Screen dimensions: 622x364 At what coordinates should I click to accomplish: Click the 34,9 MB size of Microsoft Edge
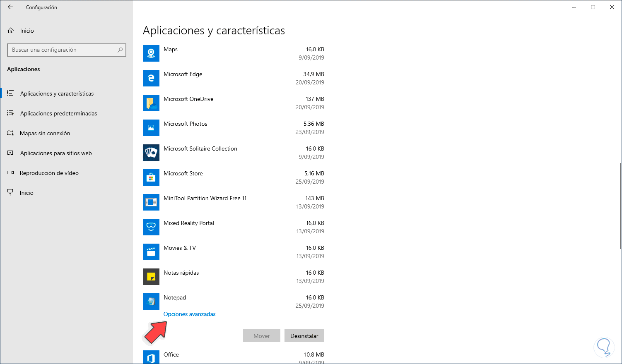(x=314, y=74)
